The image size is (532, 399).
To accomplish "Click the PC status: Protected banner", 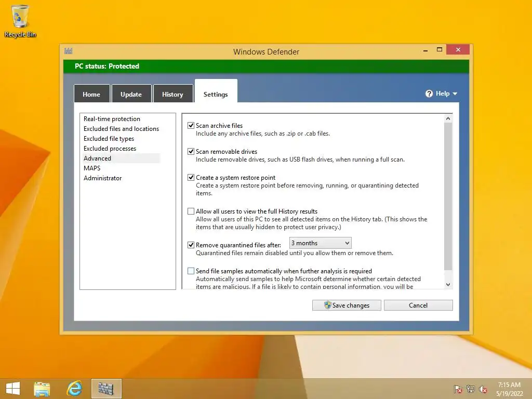I will tap(266, 66).
